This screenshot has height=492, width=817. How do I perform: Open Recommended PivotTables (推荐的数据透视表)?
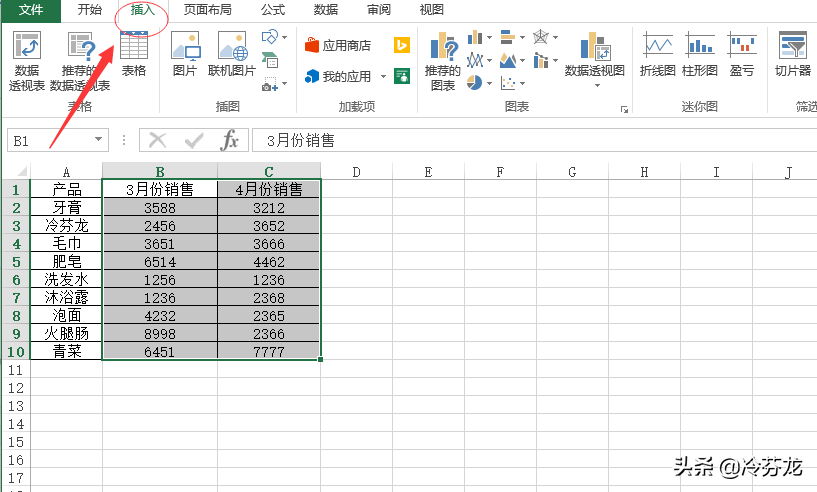pyautogui.click(x=80, y=61)
